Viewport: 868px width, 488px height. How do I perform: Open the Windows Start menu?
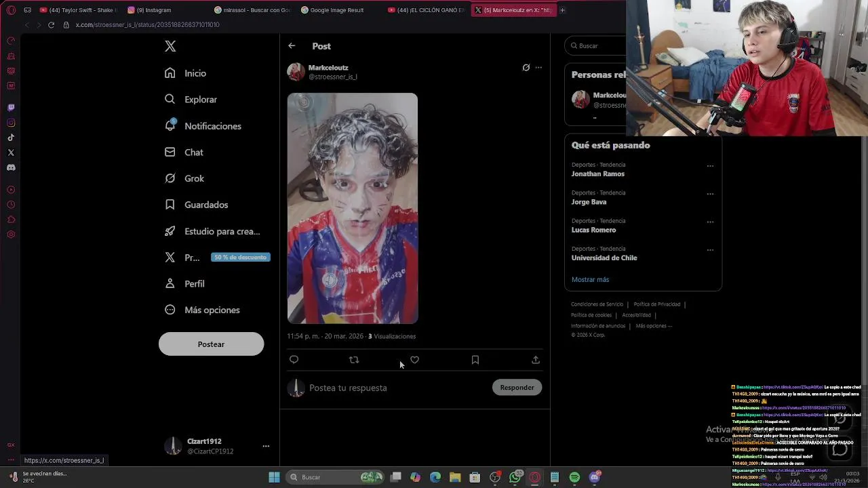[274, 477]
